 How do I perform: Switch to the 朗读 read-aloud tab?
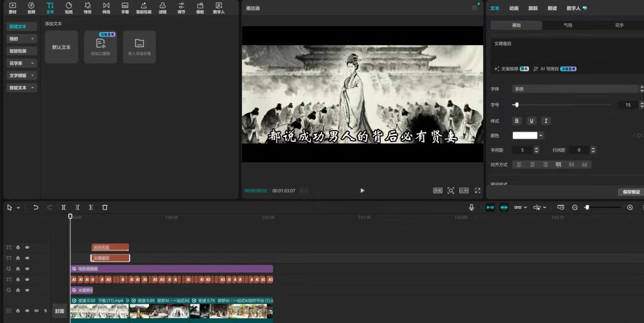[552, 8]
